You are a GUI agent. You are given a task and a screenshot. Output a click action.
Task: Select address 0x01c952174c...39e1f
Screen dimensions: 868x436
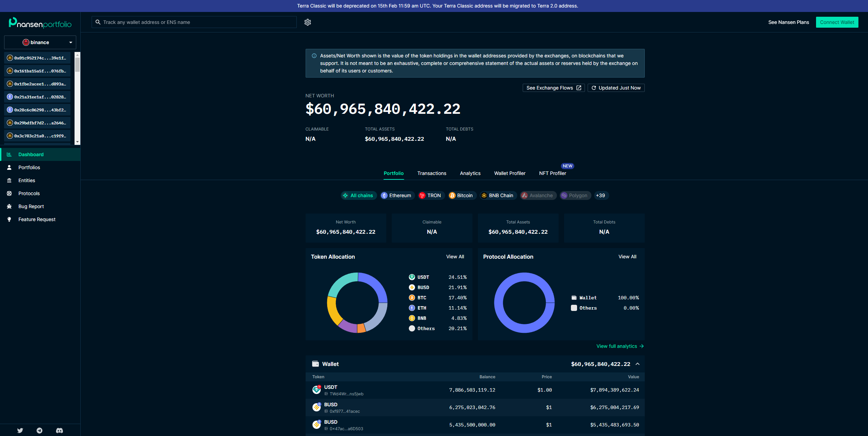[37, 58]
